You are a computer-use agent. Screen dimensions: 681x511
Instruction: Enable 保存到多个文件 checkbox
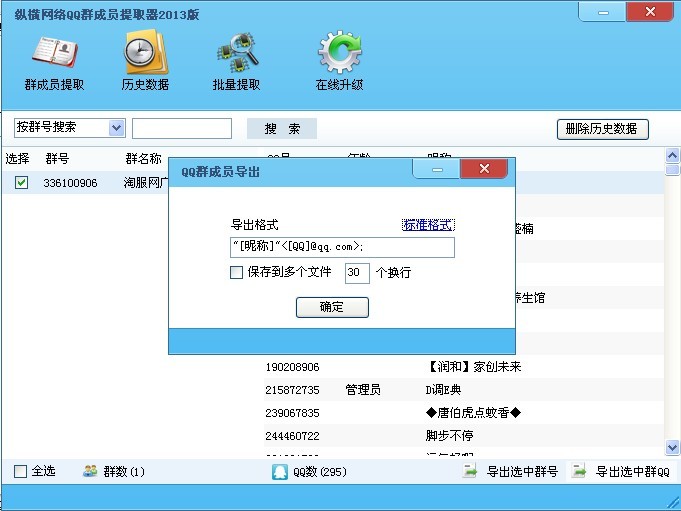pos(236,273)
